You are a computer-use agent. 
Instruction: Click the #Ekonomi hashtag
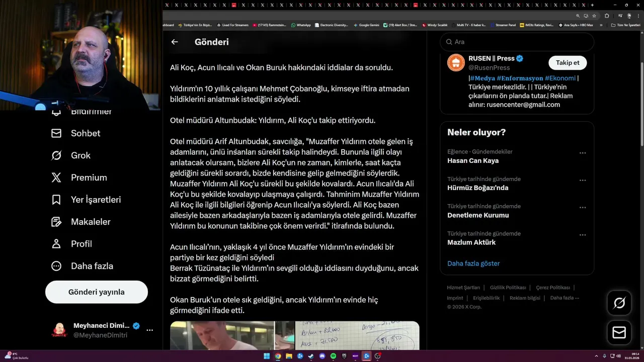coord(560,78)
